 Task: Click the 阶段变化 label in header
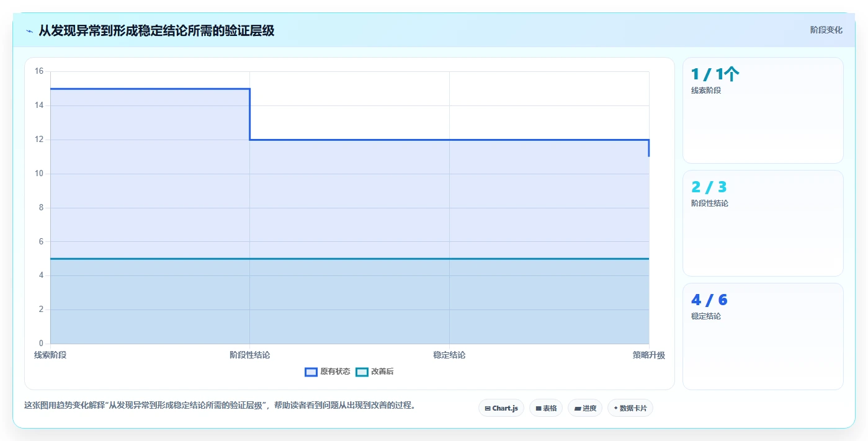(x=826, y=30)
